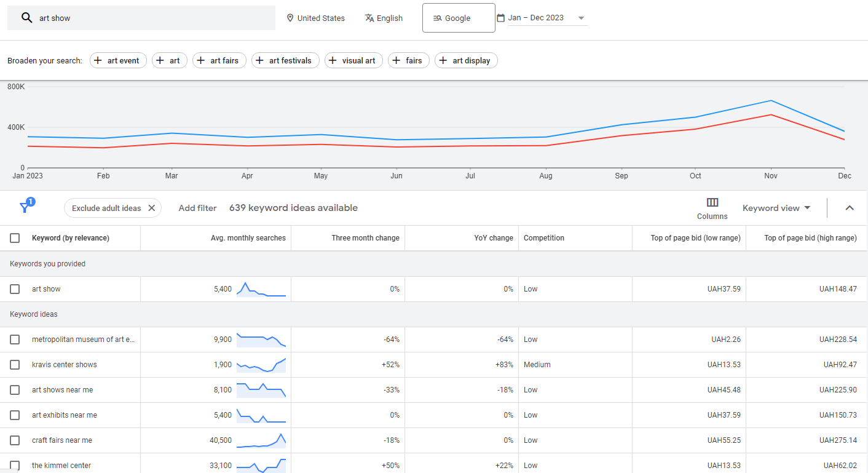
Task: Click into the art show search field
Action: [x=141, y=18]
